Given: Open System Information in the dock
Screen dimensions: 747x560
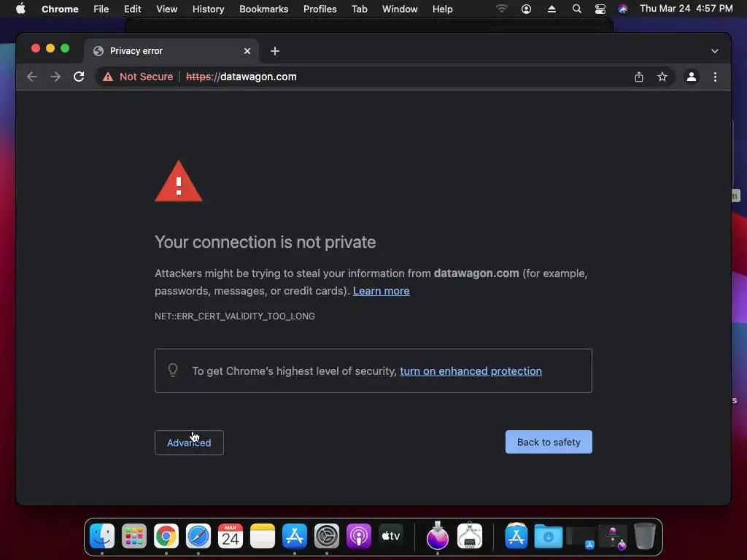Looking at the screenshot, I should click(470, 535).
